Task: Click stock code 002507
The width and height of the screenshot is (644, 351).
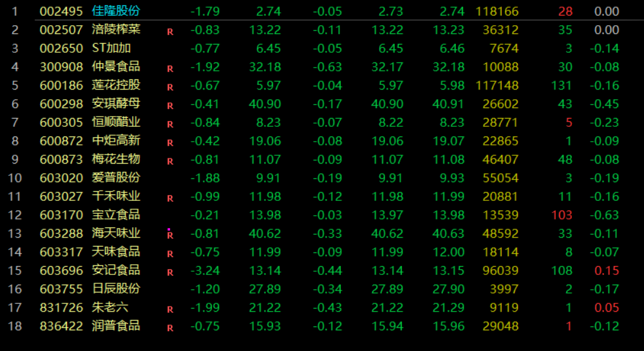Action: click(61, 30)
